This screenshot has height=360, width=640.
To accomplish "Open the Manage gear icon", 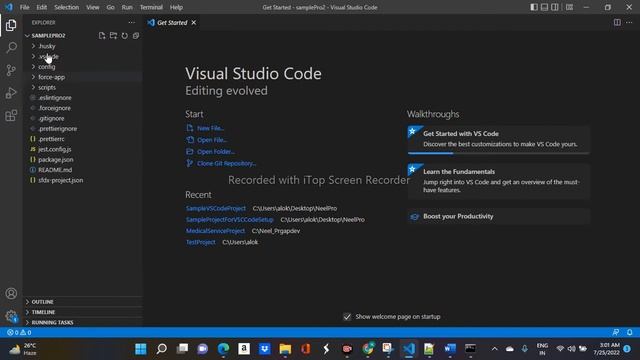I will (x=11, y=316).
